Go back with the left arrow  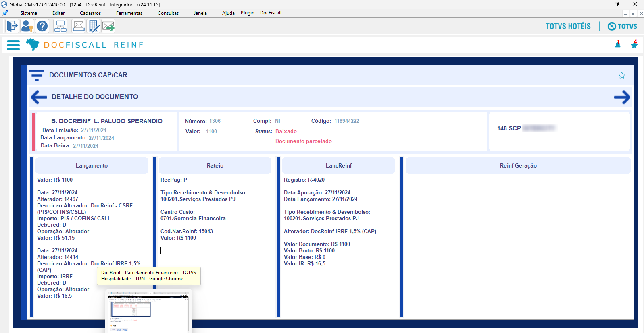point(39,97)
